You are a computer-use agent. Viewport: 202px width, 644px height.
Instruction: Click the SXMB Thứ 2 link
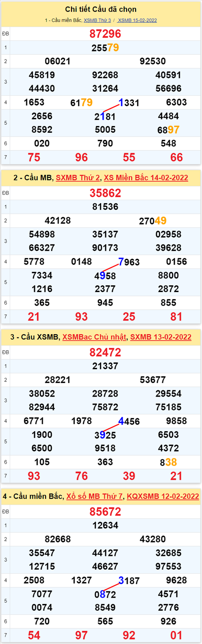(x=78, y=178)
